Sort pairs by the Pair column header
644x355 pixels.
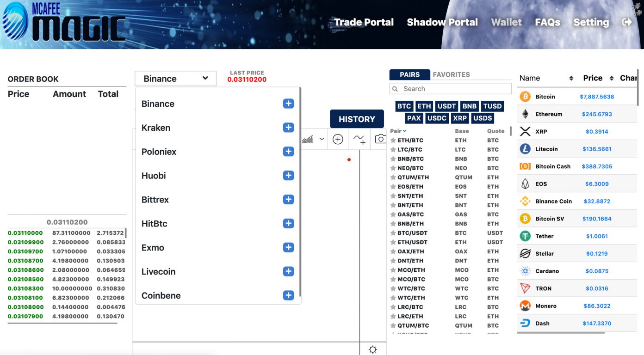398,131
